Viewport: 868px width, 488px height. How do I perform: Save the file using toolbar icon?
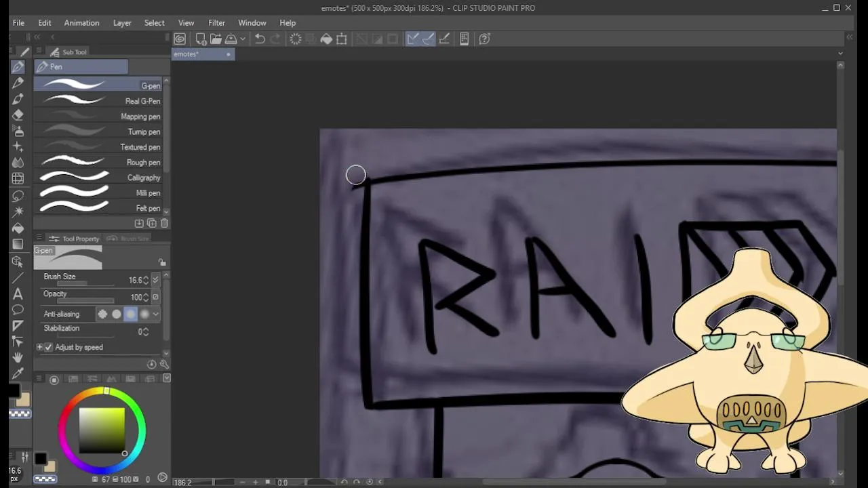231,39
